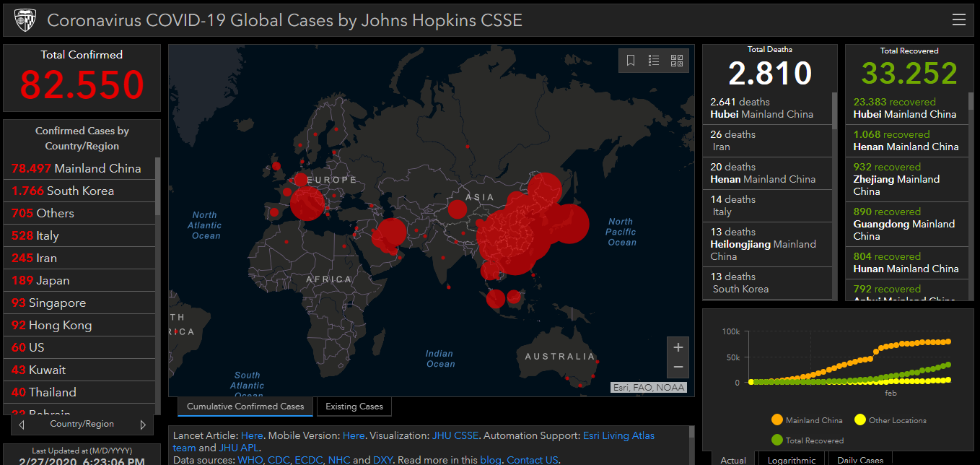Zoom out on the map with minus
The height and width of the screenshot is (465, 980).
(678, 368)
